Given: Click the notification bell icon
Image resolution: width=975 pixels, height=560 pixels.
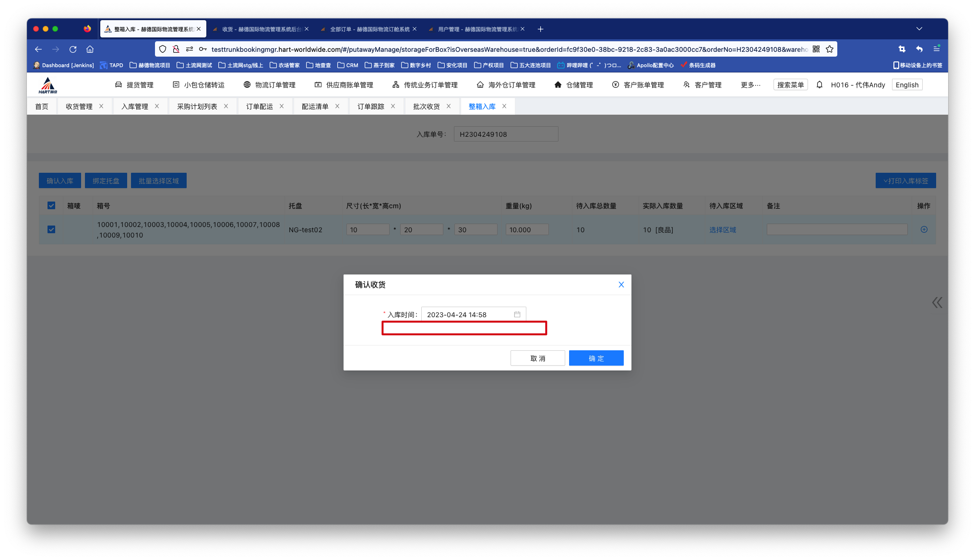Looking at the screenshot, I should 820,84.
